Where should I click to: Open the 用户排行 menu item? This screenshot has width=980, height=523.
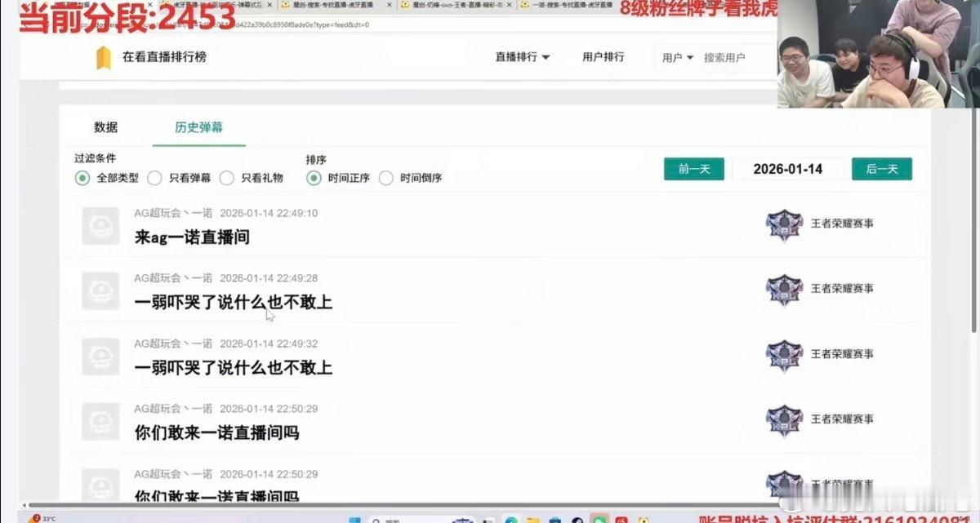tap(604, 57)
